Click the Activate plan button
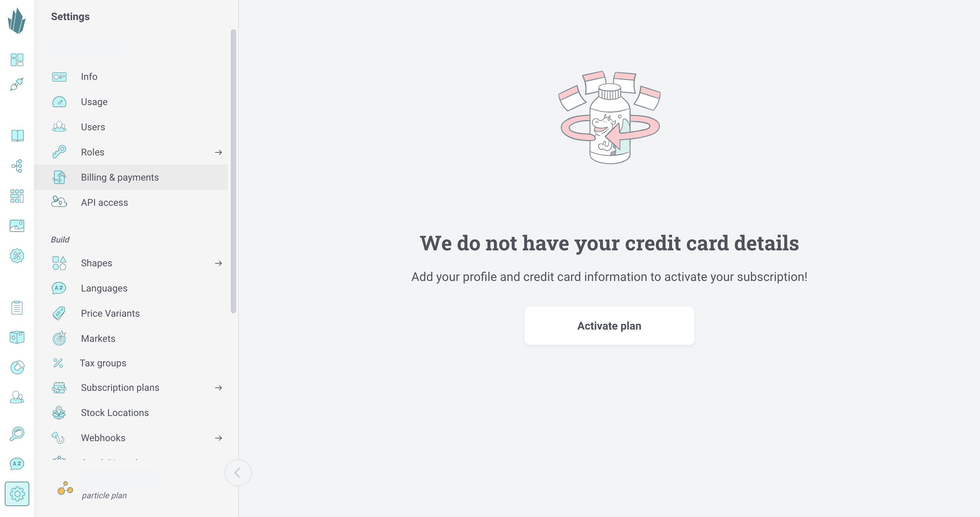 [609, 325]
